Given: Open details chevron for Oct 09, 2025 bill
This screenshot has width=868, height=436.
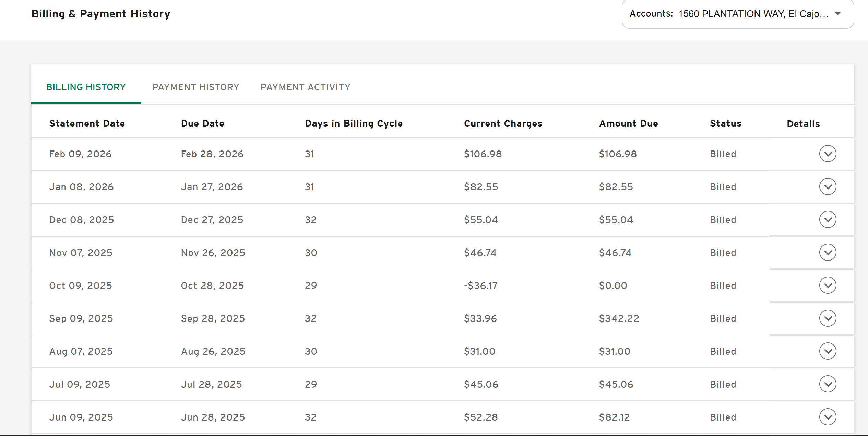Looking at the screenshot, I should [828, 285].
